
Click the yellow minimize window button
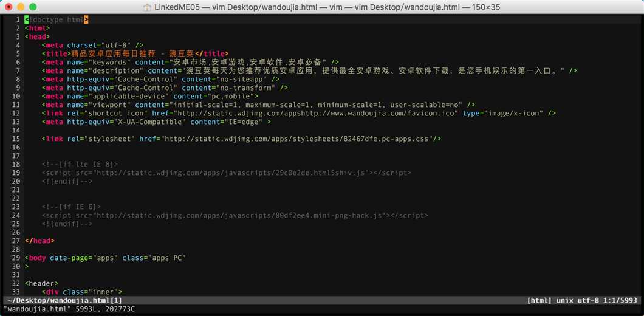pos(21,7)
